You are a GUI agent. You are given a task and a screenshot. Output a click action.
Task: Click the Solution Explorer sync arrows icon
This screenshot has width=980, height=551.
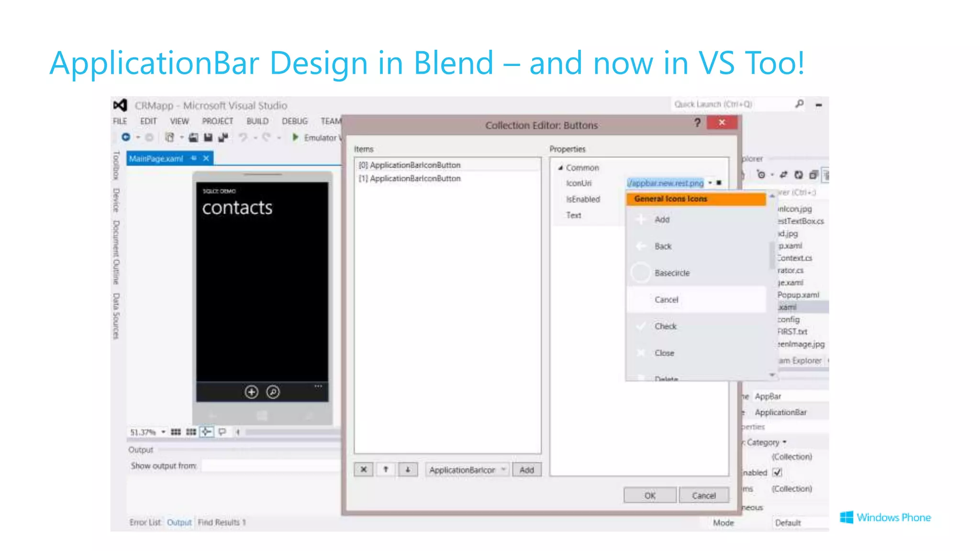coord(783,175)
